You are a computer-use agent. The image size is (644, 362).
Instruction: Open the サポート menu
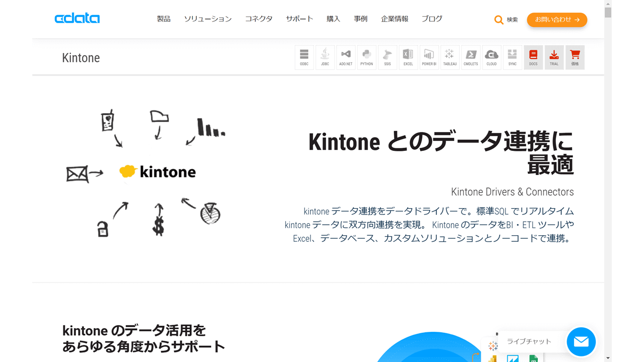299,19
